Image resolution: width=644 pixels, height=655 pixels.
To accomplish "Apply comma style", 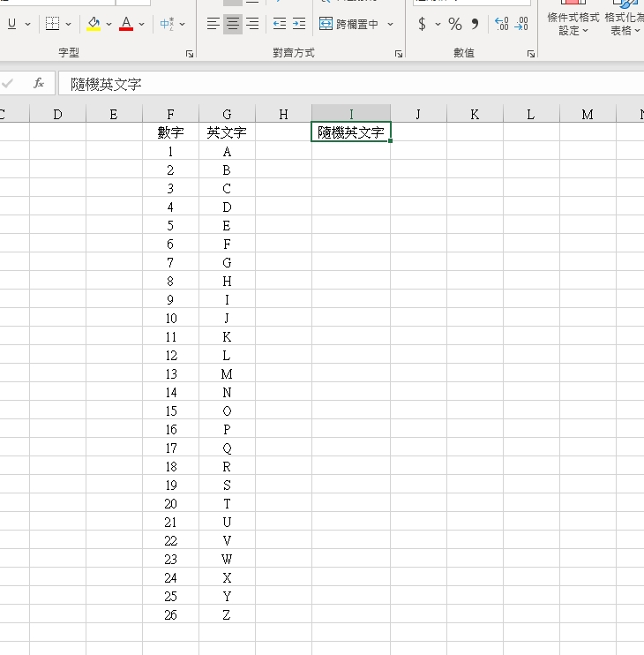I will 475,24.
